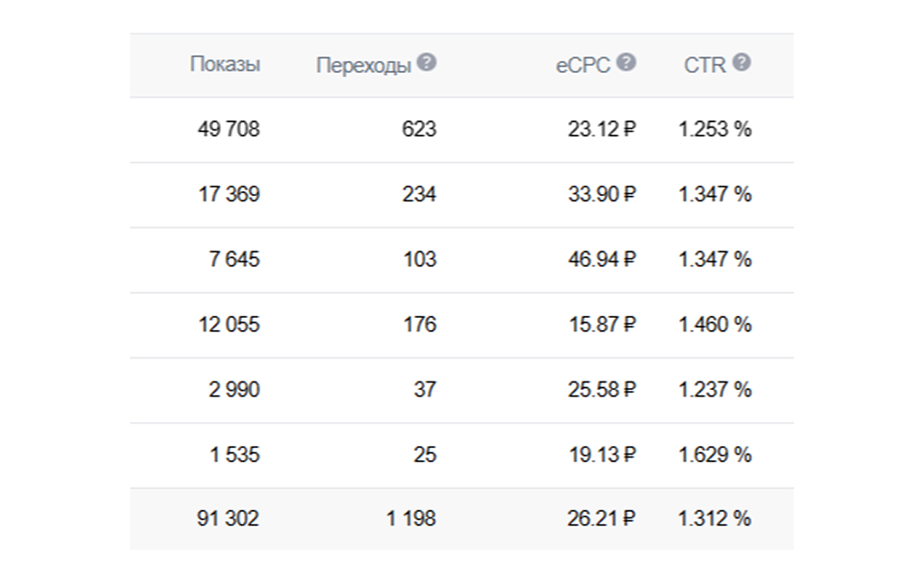This screenshot has height=583, width=924.
Task: Select the 33.90 ₽ eCPC value
Action: (x=602, y=195)
